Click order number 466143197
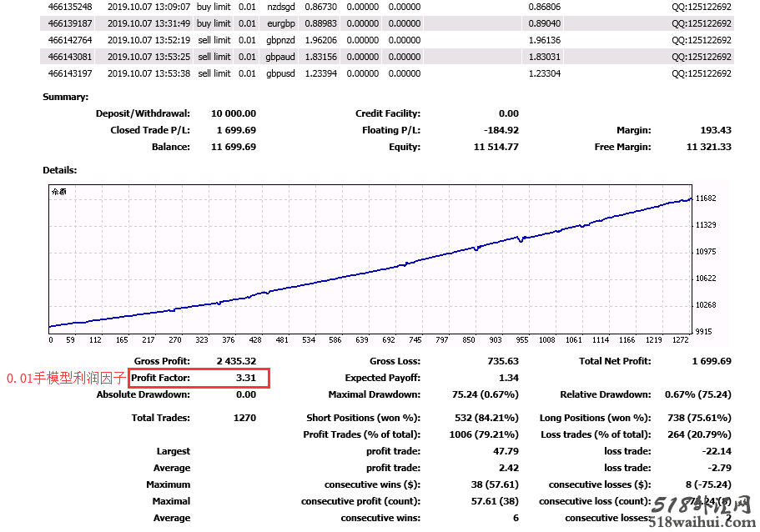 [x=70, y=73]
